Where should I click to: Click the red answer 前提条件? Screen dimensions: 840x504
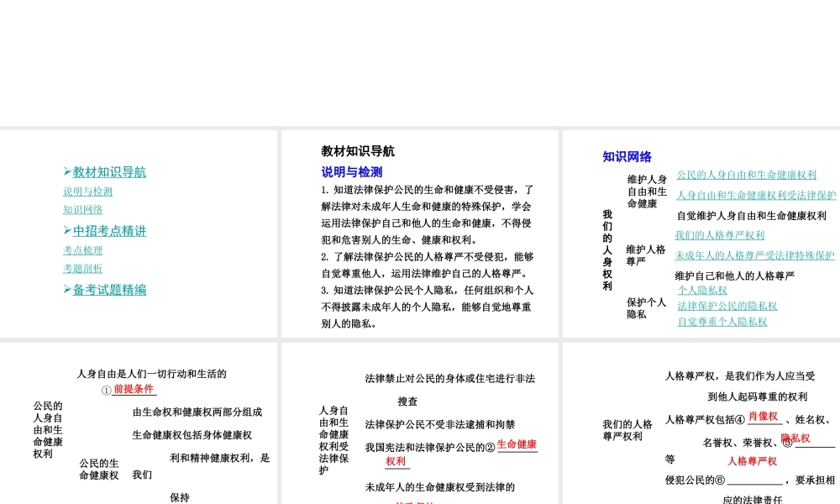pos(134,389)
